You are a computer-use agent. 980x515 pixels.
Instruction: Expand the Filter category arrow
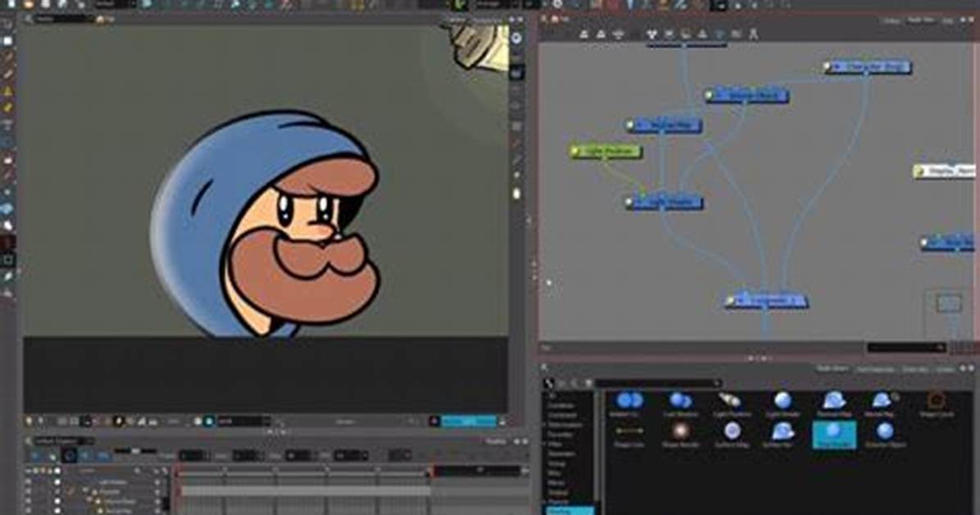tap(544, 444)
